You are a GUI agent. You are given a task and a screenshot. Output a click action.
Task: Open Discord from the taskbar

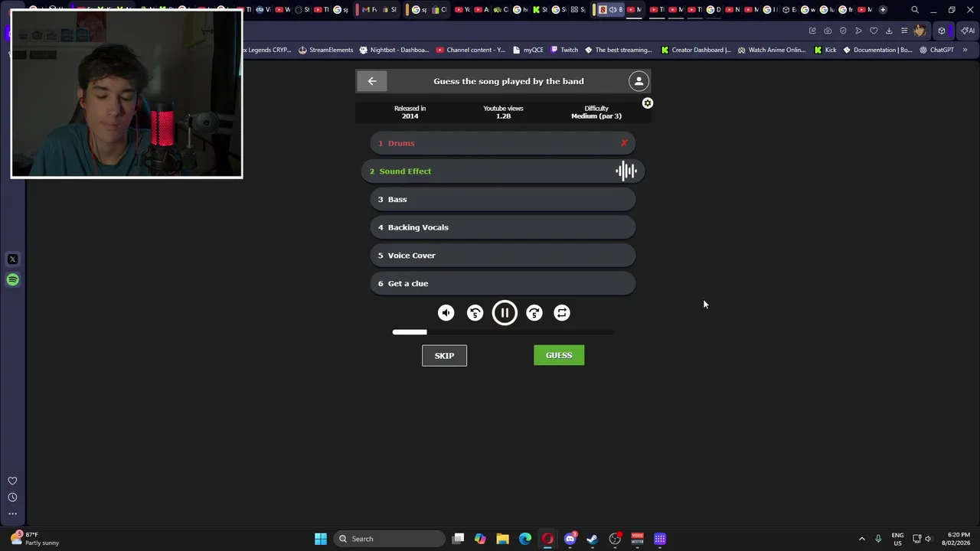click(570, 539)
